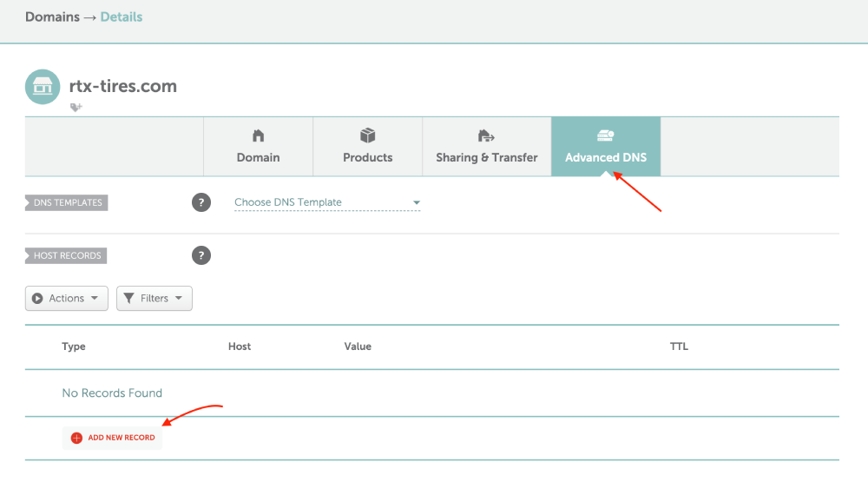Click the Host column header

(240, 347)
